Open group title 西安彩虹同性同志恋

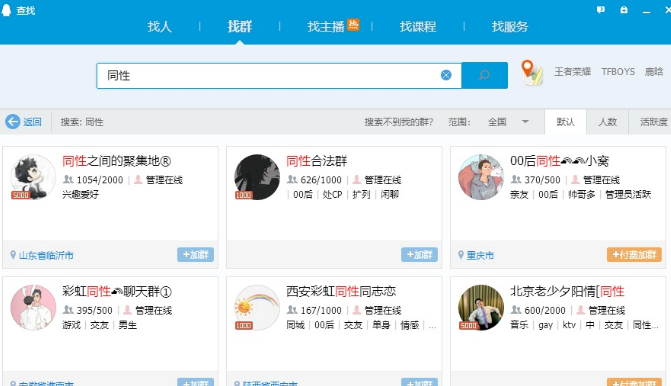tap(341, 292)
